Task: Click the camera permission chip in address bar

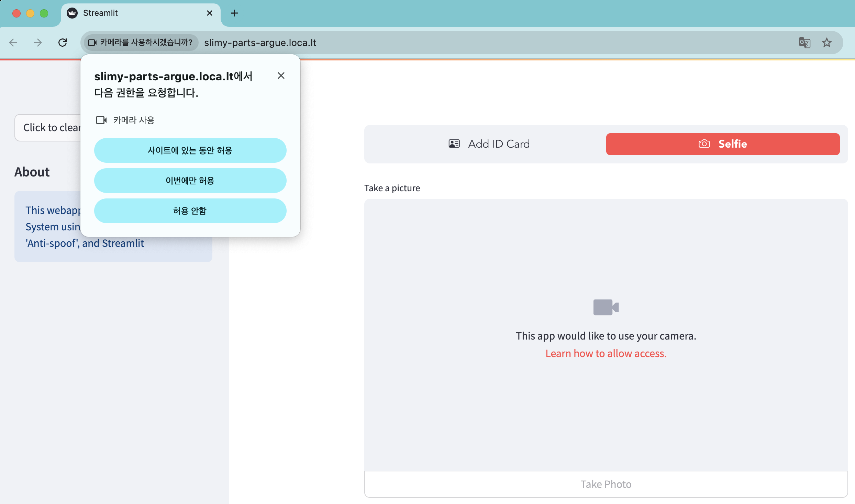Action: 141,43
